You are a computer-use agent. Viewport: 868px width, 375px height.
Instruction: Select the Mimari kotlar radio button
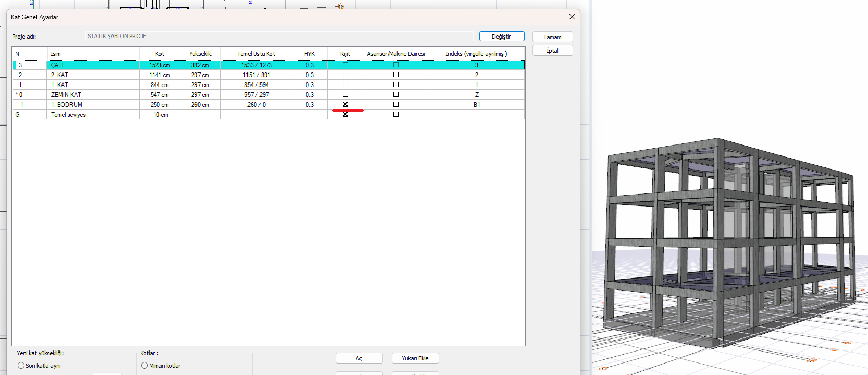click(145, 366)
